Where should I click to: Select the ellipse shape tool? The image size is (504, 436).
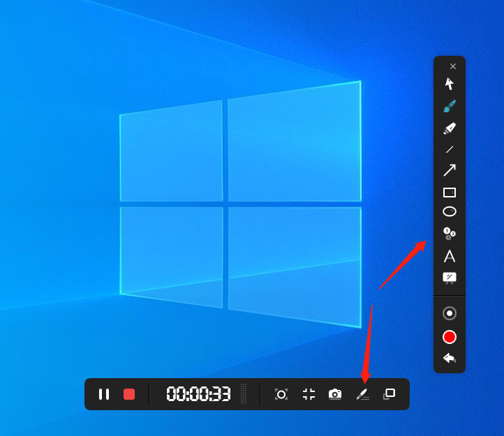click(x=450, y=211)
